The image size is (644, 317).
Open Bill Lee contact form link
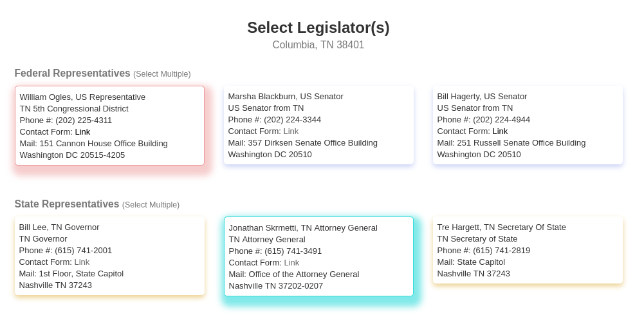point(82,262)
